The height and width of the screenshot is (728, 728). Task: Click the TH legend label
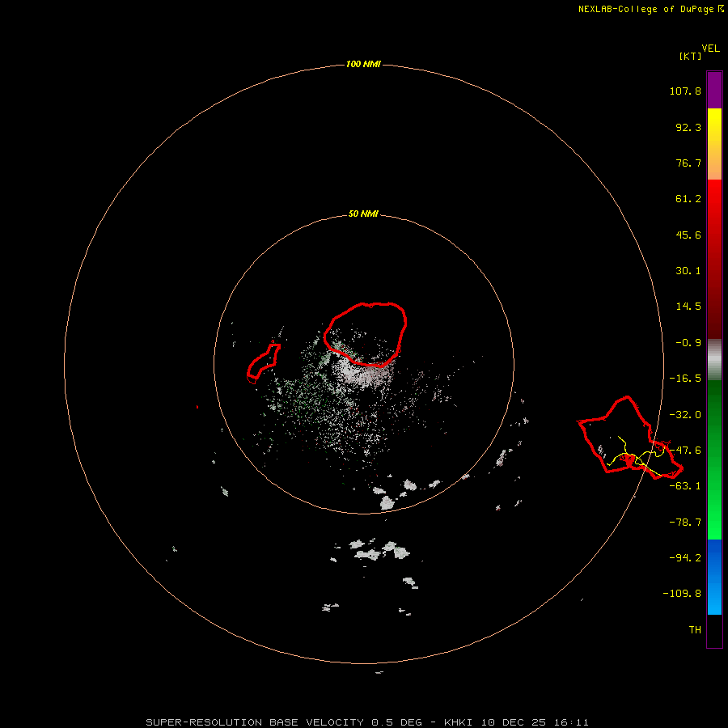coord(695,630)
